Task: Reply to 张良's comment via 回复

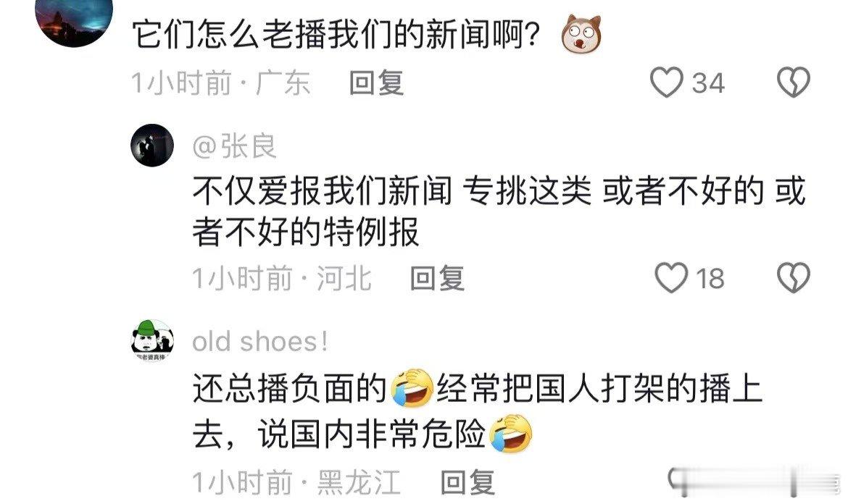Action: pyautogui.click(x=437, y=279)
